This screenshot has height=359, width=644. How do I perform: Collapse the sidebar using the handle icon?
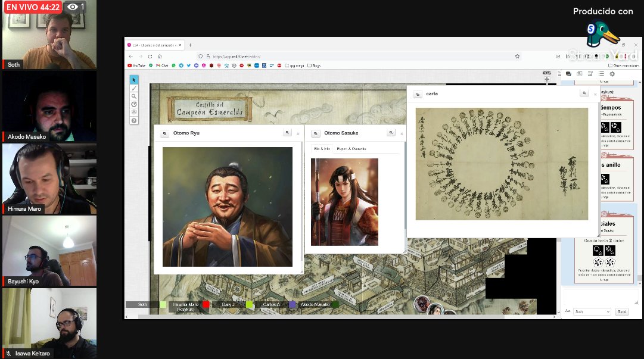[x=559, y=74]
